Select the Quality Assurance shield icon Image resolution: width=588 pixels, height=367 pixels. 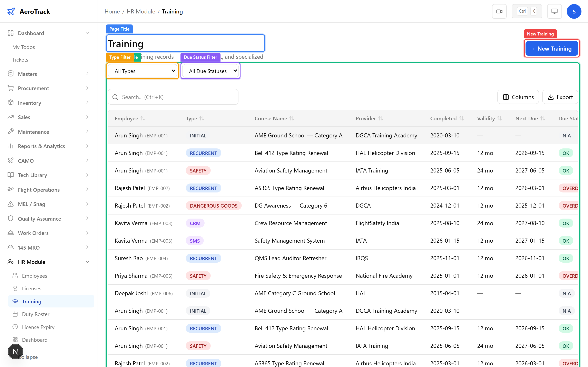(10, 218)
